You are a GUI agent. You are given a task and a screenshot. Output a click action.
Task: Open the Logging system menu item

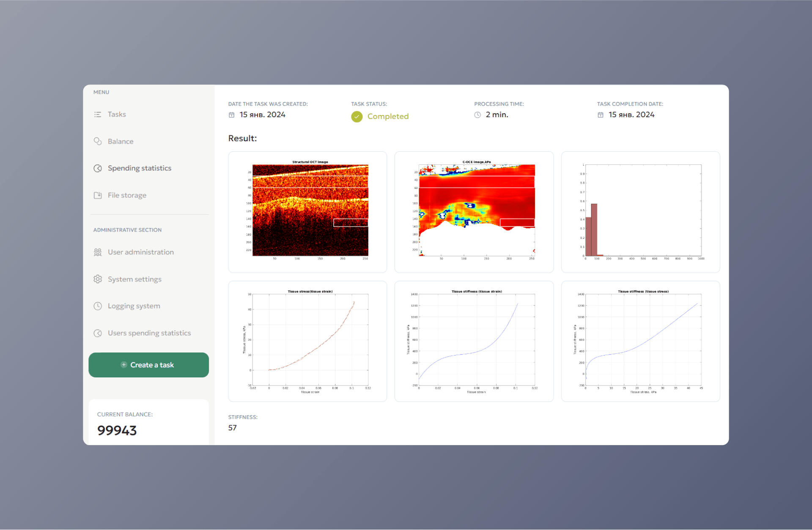coord(134,306)
